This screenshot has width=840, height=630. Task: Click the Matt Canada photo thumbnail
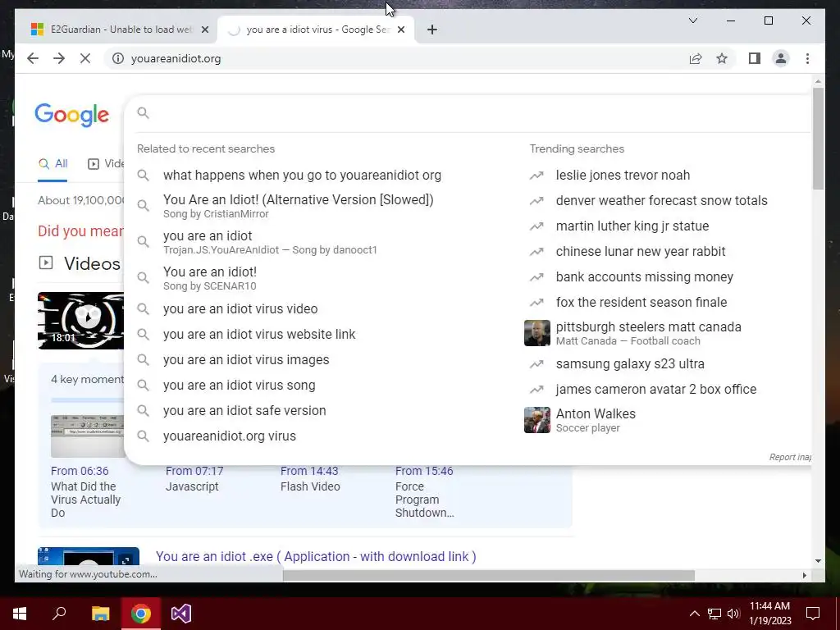click(x=536, y=333)
